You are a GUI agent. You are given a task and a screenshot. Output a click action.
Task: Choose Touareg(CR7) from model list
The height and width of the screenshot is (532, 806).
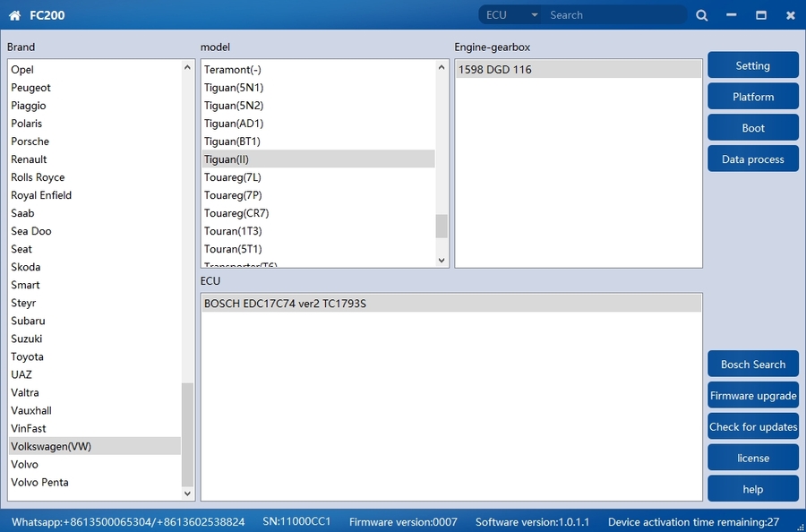[x=236, y=213]
